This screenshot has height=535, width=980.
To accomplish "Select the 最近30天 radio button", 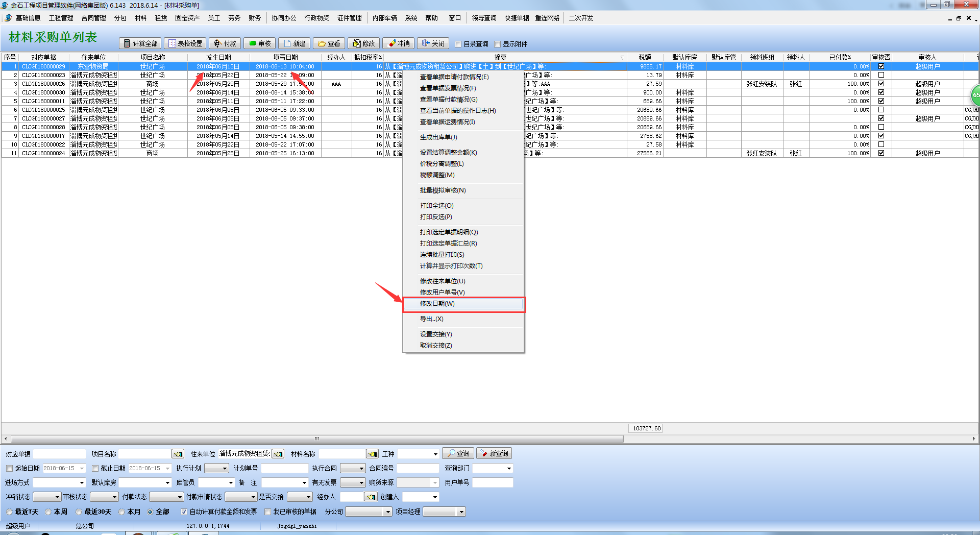I will click(x=79, y=512).
